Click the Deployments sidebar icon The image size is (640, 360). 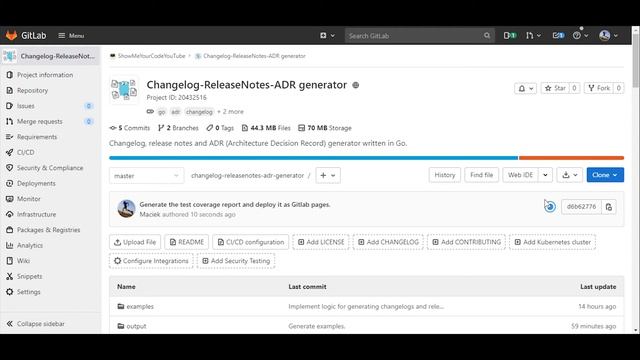[x=9, y=183]
